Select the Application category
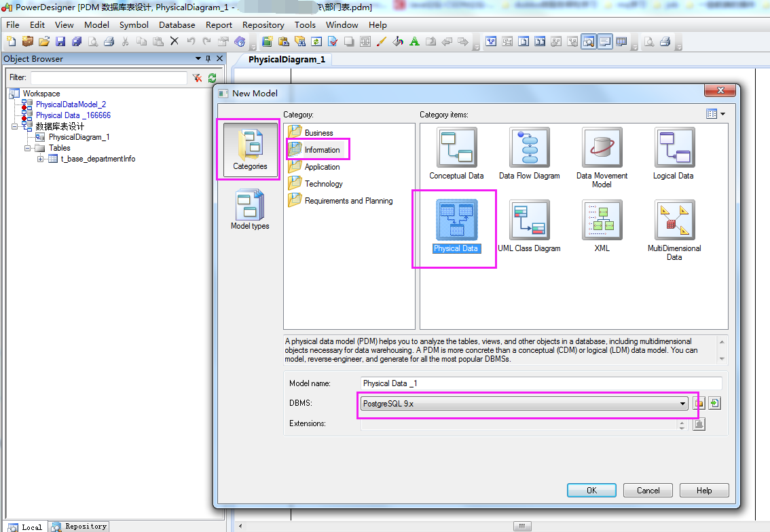The image size is (770, 532). [x=314, y=167]
